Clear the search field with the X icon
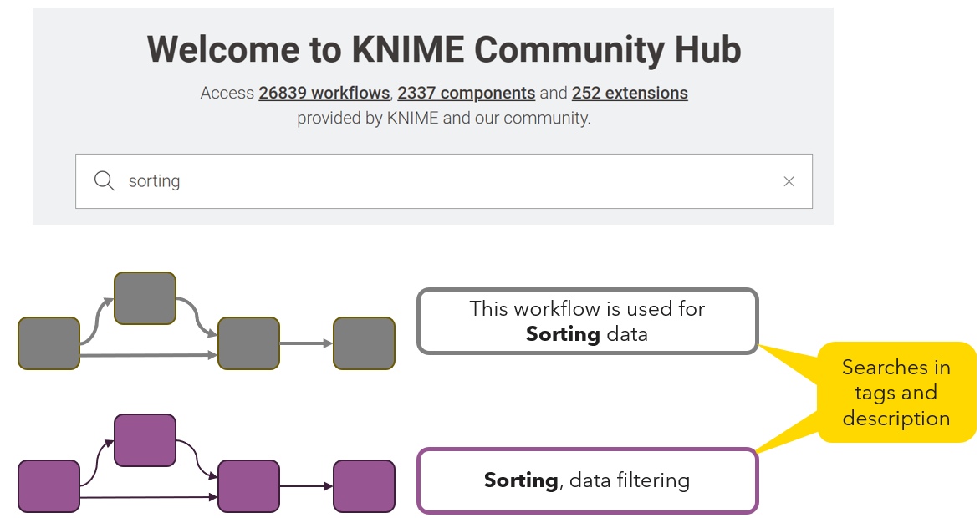 pyautogui.click(x=789, y=181)
